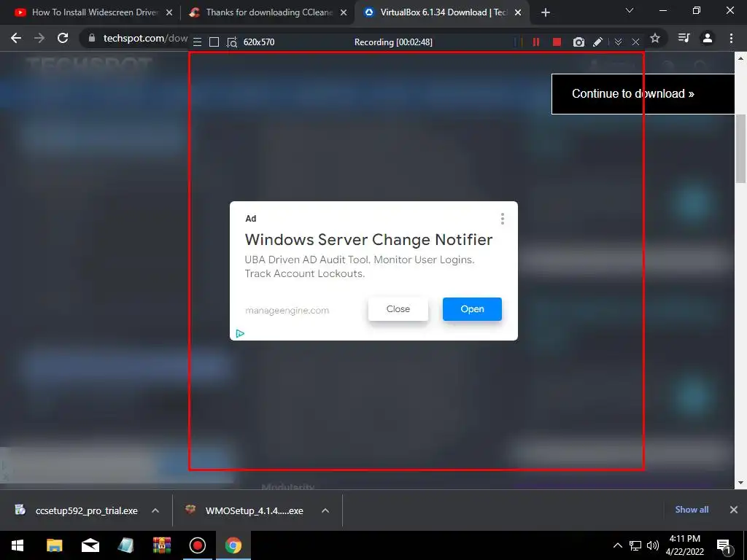Select VirtualBox 6.1.34 Download tab
This screenshot has width=747, height=560.
coord(444,12)
